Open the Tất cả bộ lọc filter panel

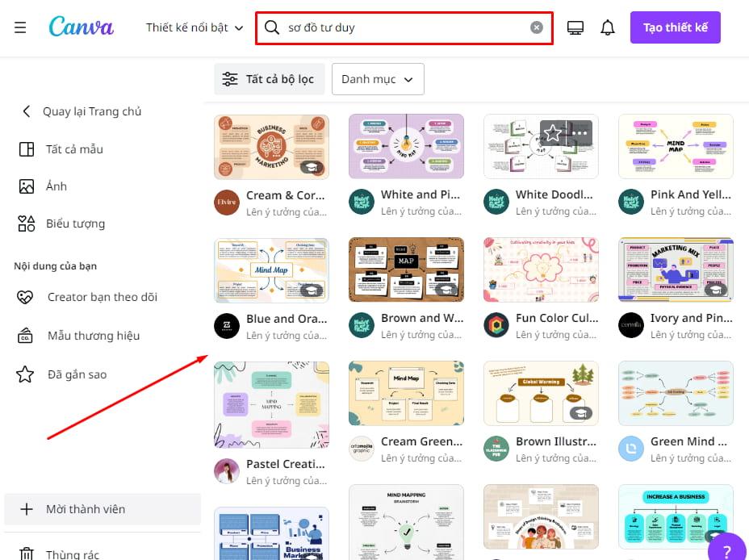[269, 79]
